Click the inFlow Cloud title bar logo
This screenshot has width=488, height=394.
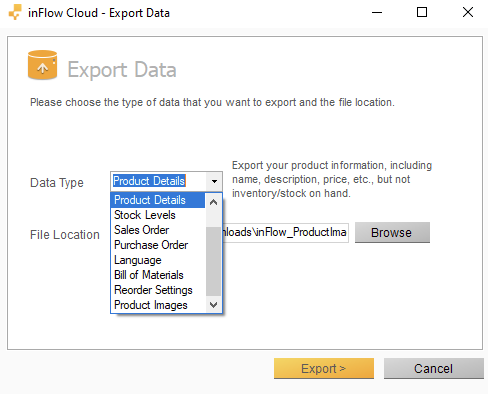pyautogui.click(x=15, y=12)
